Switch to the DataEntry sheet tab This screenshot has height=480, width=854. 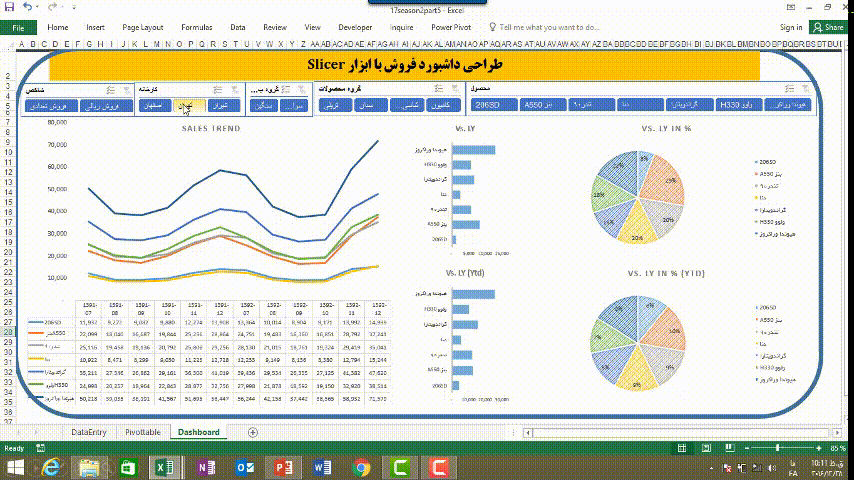(x=91, y=432)
